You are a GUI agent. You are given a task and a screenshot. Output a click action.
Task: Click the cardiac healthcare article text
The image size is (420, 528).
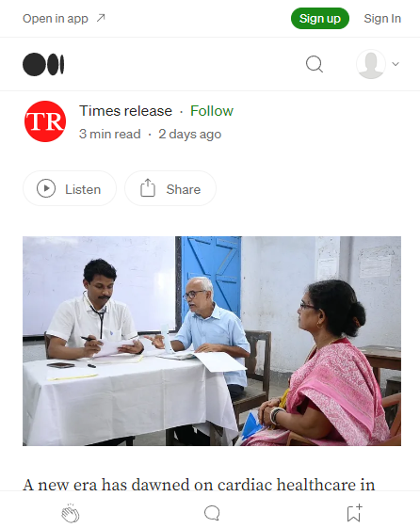[199, 485]
